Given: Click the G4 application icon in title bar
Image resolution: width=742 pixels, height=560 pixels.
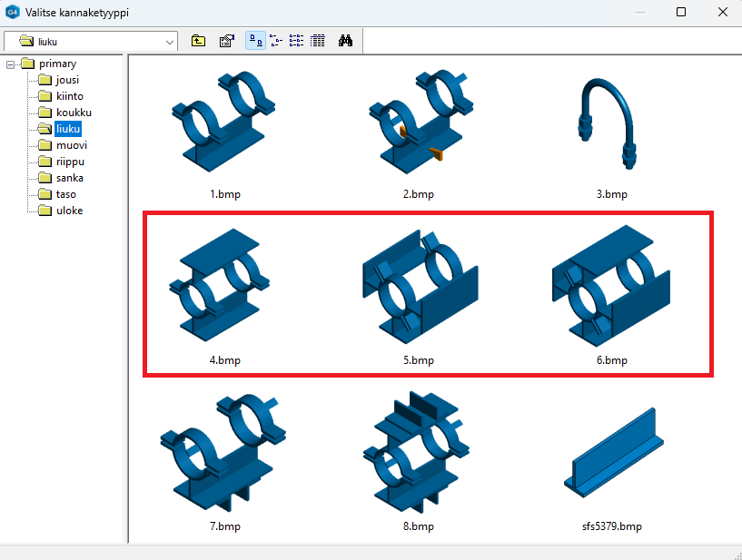Looking at the screenshot, I should tap(13, 13).
